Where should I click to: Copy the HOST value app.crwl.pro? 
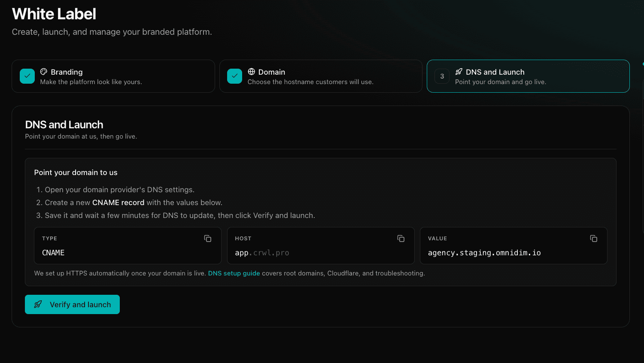point(401,239)
